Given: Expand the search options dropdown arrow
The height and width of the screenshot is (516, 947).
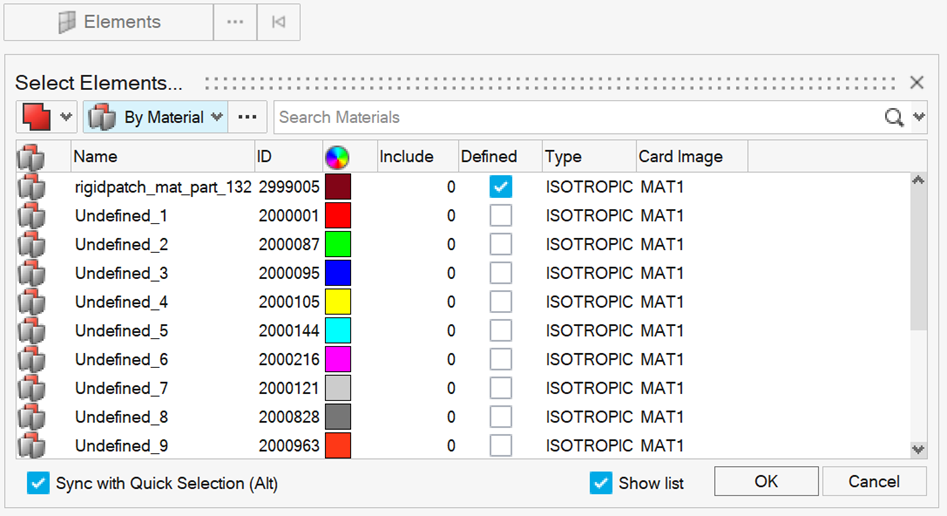Looking at the screenshot, I should (919, 118).
